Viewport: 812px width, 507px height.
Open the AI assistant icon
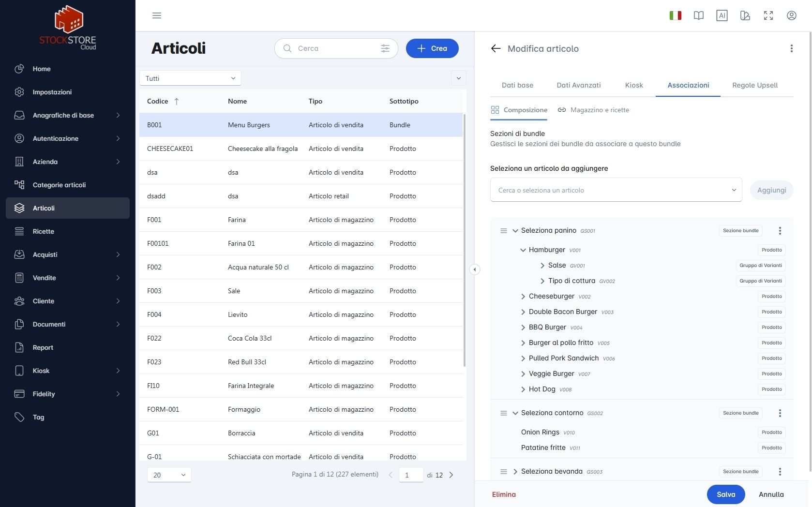coord(722,15)
